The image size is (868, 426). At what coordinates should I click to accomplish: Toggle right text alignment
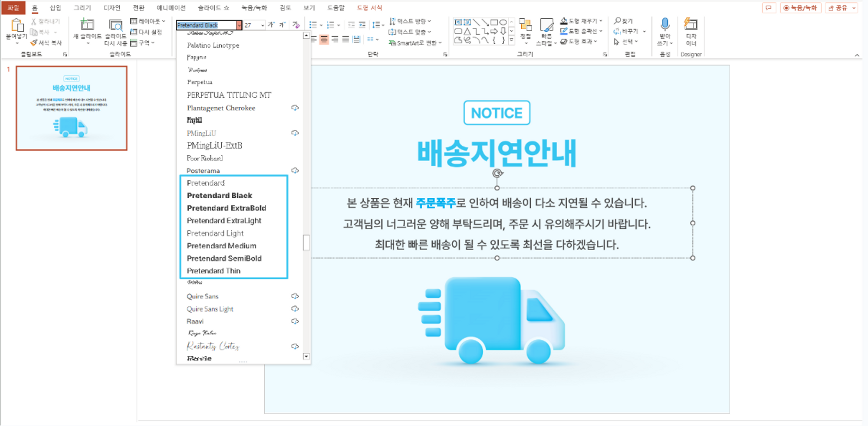click(335, 39)
